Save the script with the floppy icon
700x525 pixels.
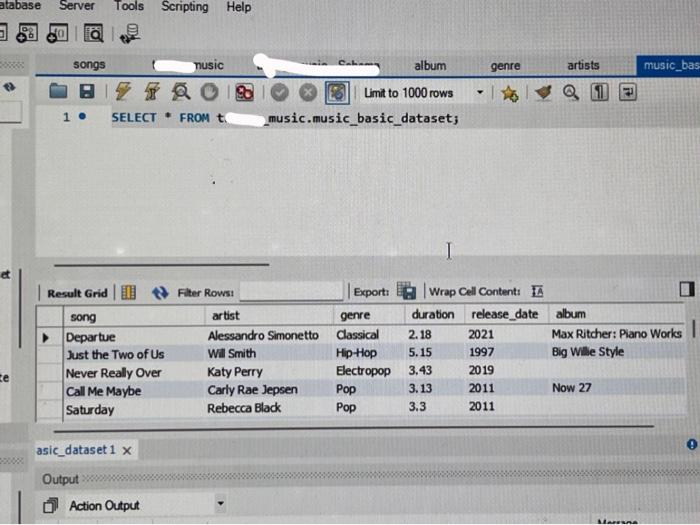pyautogui.click(x=87, y=92)
